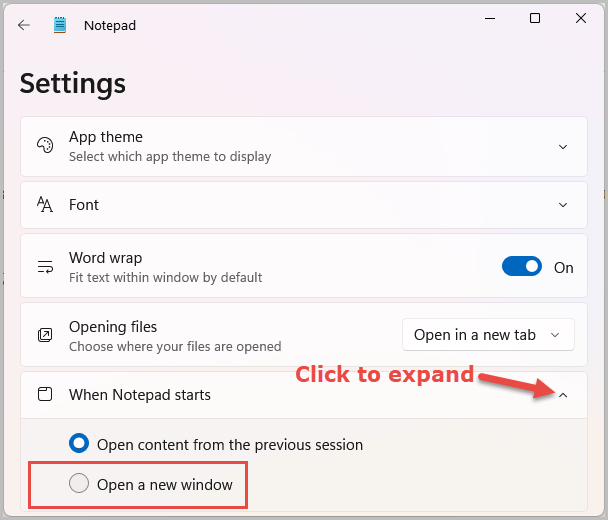Expand the Font section chevron
Viewport: 608px width, 520px height.
pos(563,205)
